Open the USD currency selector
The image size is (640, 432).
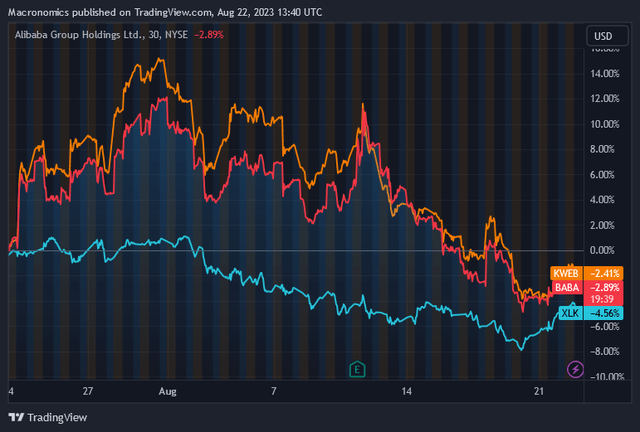tap(607, 36)
